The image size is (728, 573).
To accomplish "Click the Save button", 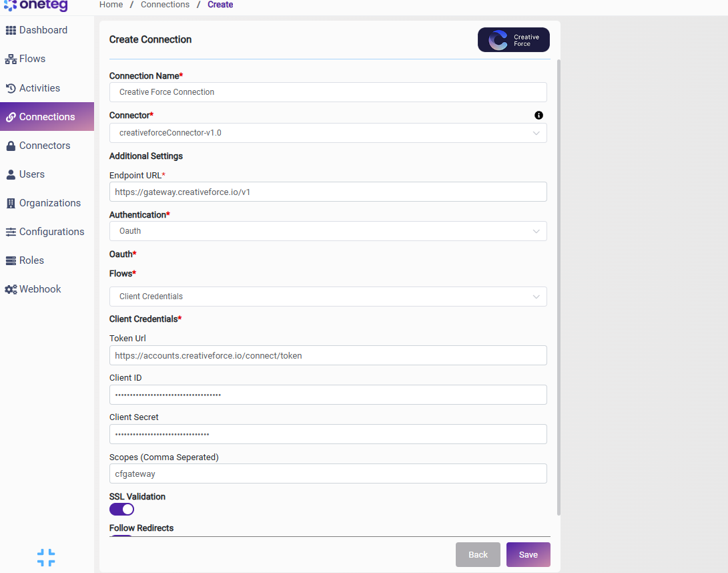I will click(x=528, y=554).
